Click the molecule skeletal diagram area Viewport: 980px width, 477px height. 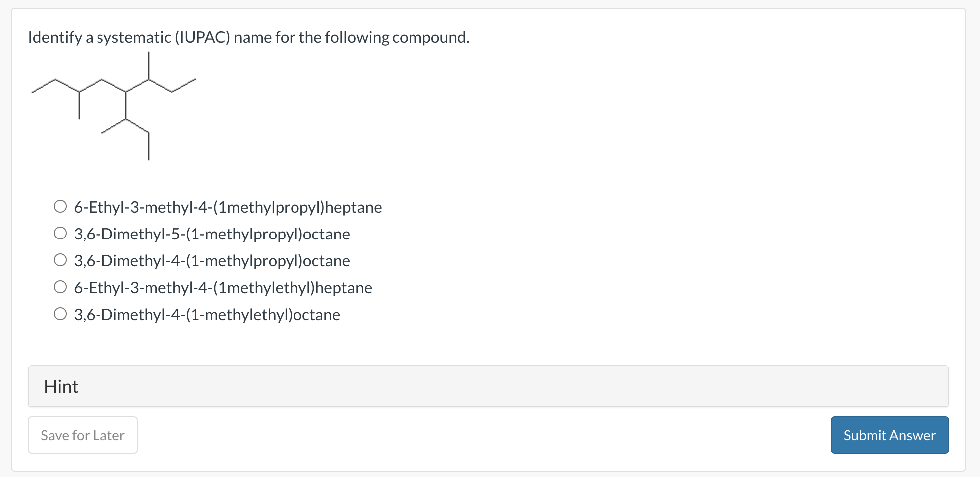114,105
